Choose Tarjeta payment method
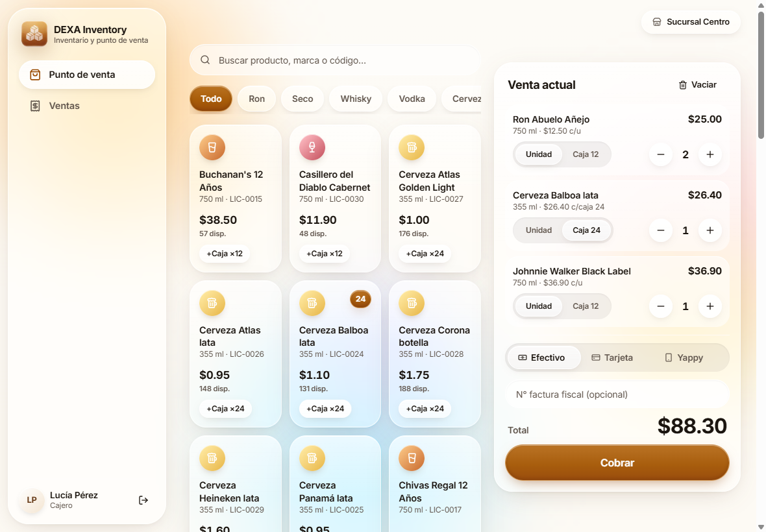Screen dimensions: 766x532 612,357
